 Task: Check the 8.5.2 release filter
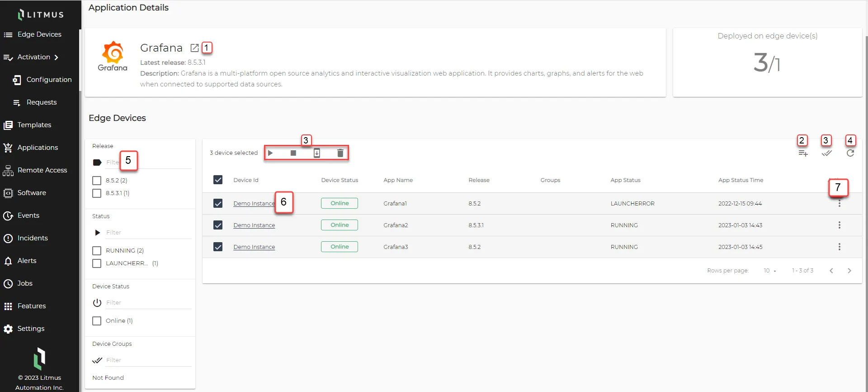coord(97,181)
